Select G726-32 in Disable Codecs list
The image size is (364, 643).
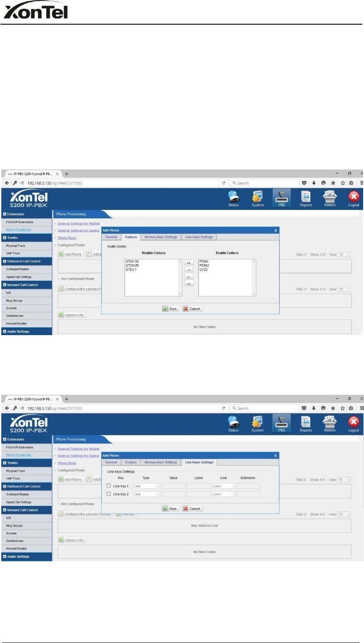132,262
